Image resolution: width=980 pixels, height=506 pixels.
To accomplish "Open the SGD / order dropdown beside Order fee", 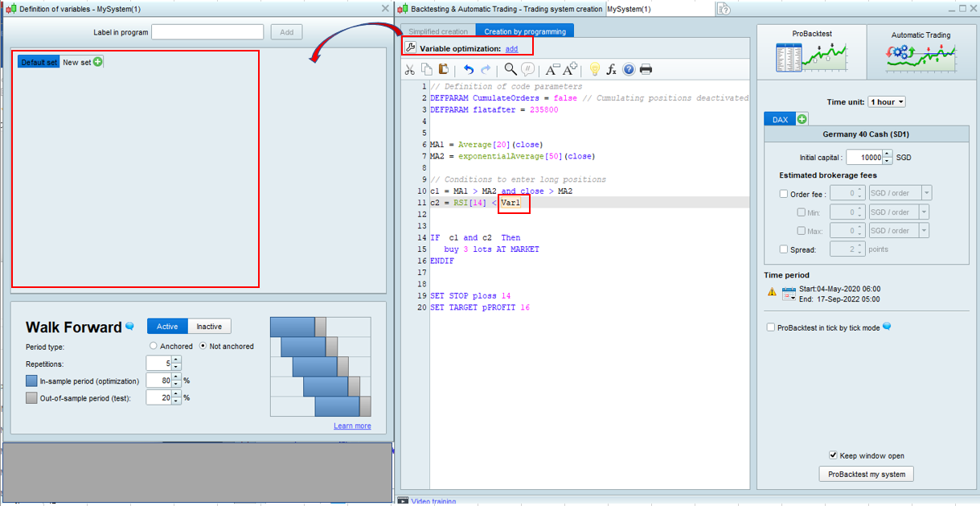I will pos(927,193).
